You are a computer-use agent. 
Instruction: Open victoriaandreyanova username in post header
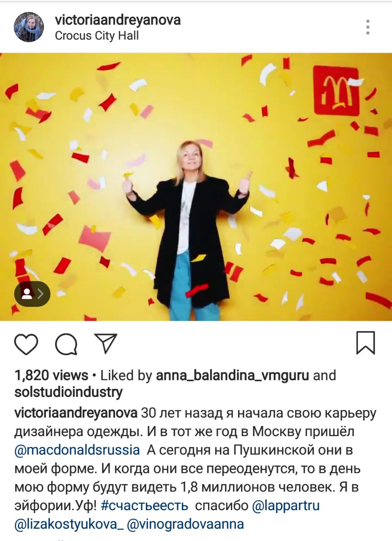(x=118, y=20)
